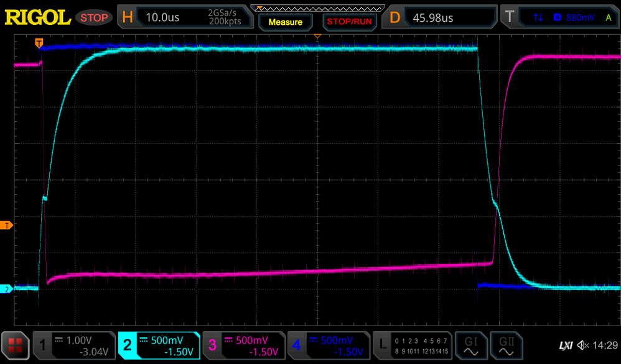
Task: Click the STOP status indicator
Action: (x=94, y=18)
